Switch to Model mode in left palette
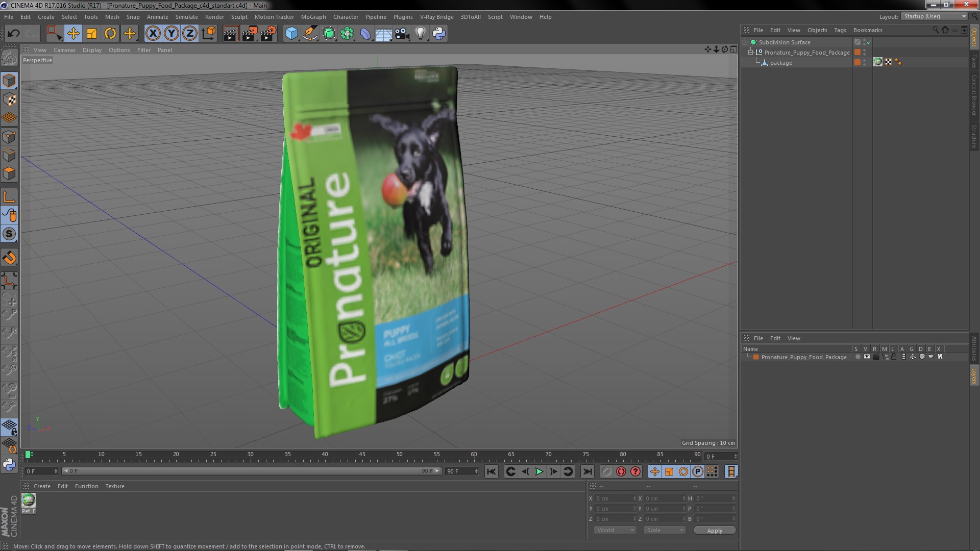This screenshot has height=551, width=980. tap(9, 81)
